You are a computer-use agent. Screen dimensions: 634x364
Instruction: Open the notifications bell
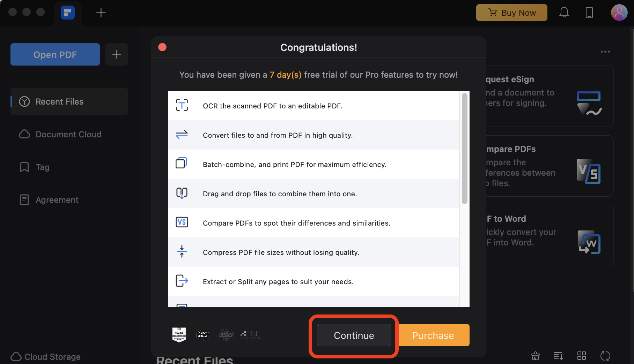pyautogui.click(x=564, y=12)
